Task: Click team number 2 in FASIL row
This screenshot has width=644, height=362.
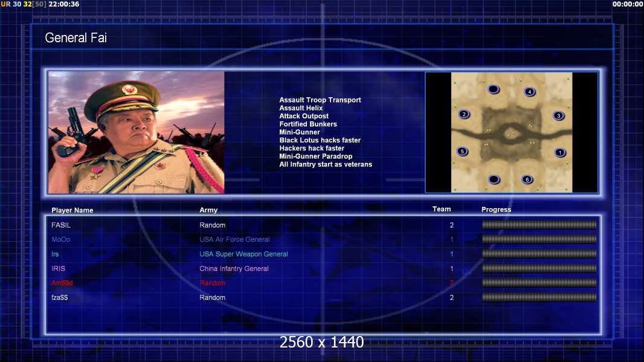Action: pyautogui.click(x=452, y=225)
